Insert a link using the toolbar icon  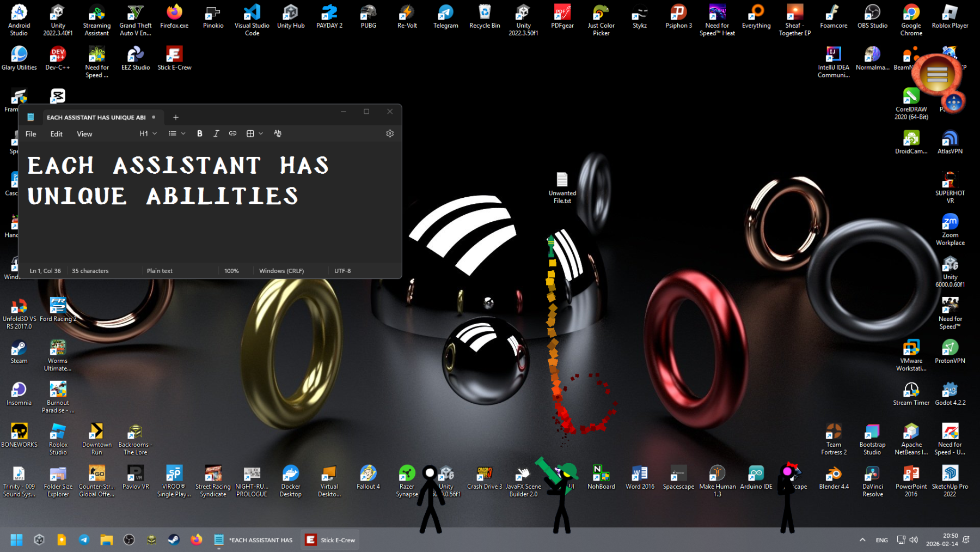point(232,134)
